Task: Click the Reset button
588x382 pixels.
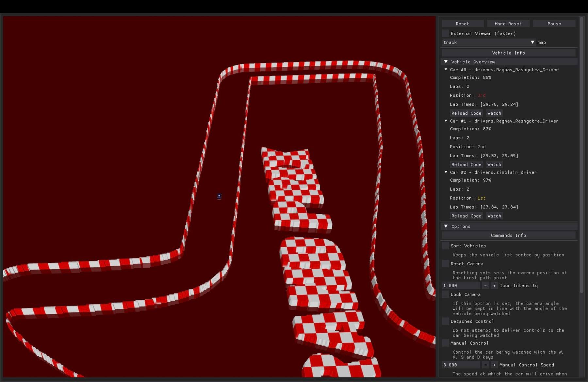Action: click(462, 24)
